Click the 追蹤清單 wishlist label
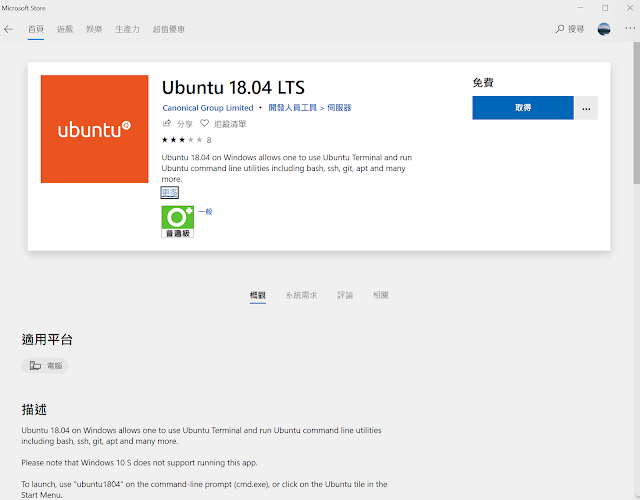This screenshot has height=500, width=640. [x=230, y=124]
